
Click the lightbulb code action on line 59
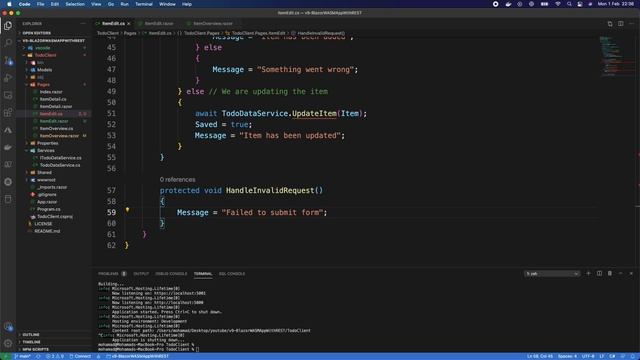click(x=127, y=210)
